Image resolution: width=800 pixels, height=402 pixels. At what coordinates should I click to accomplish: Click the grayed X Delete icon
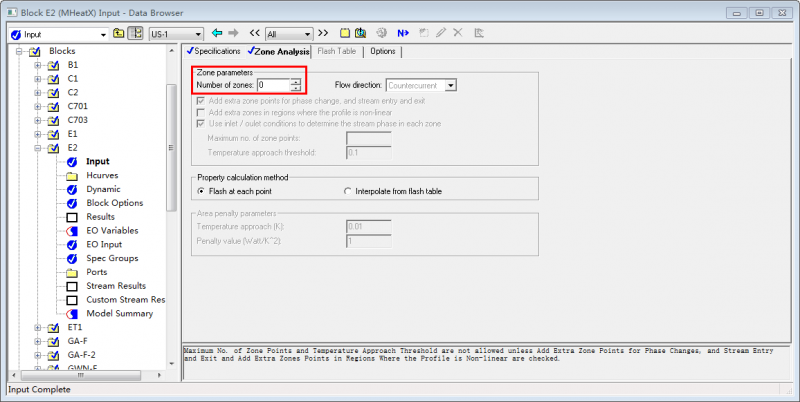click(x=458, y=33)
